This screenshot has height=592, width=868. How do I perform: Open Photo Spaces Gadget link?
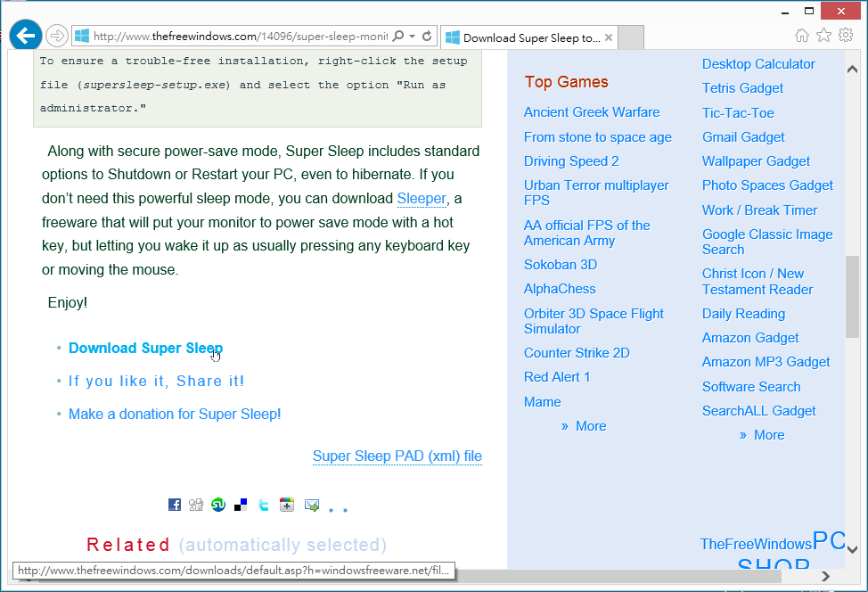point(767,185)
